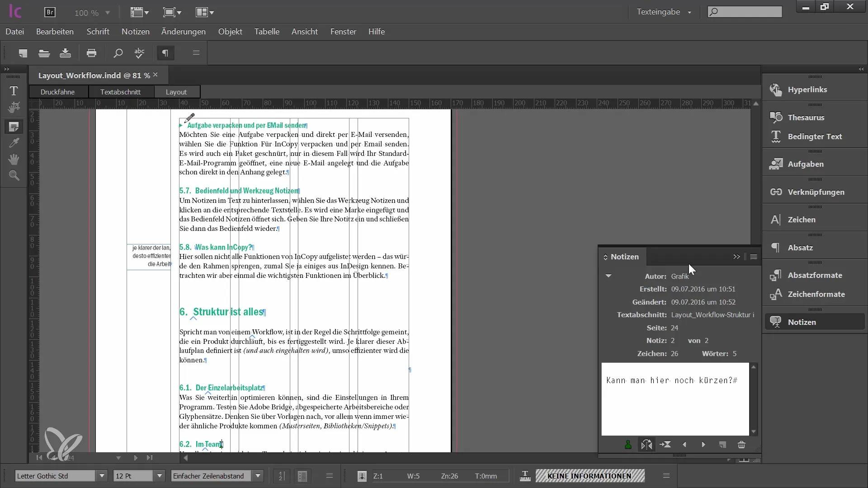Click the Aufgaben panel icon

(x=776, y=164)
